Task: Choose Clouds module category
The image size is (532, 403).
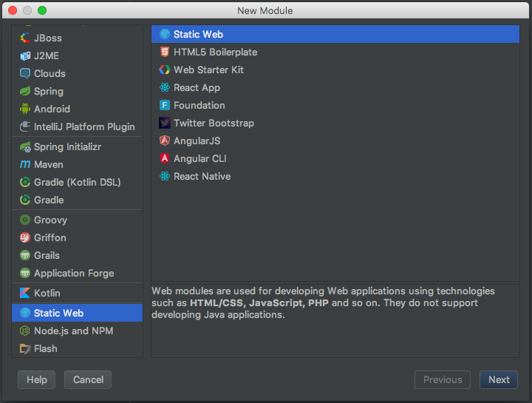Action: point(78,73)
